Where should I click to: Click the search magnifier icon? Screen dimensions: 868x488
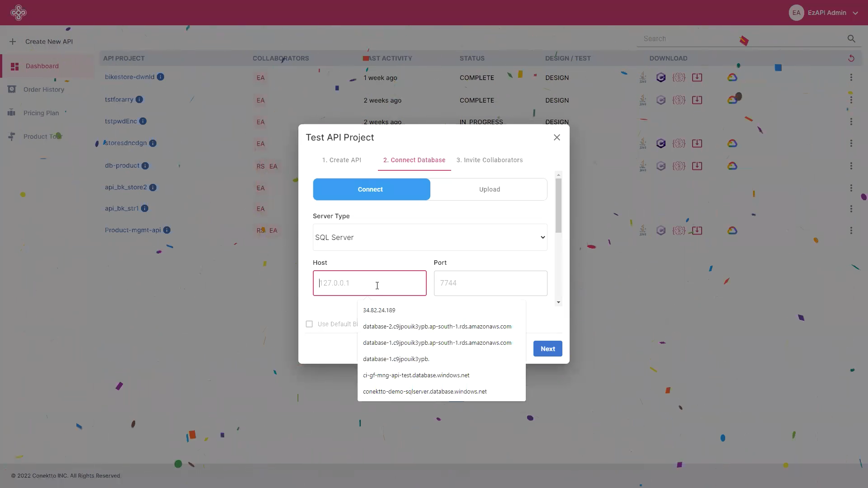851,39
